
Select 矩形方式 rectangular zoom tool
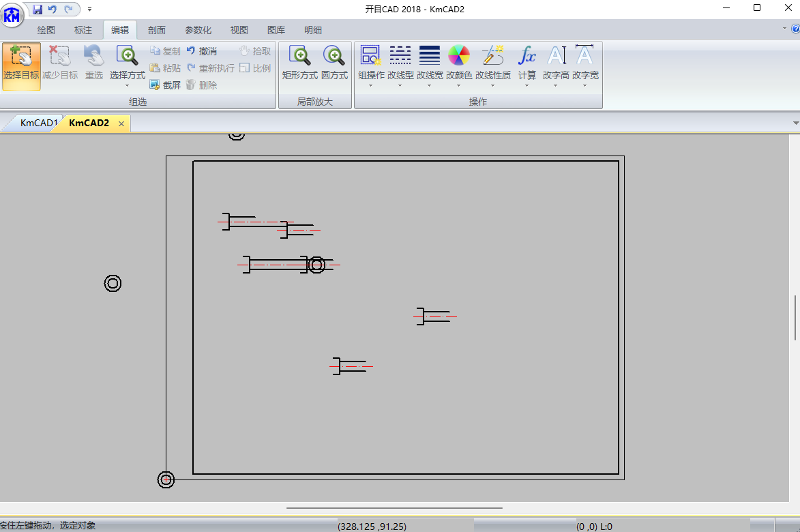pyautogui.click(x=299, y=62)
